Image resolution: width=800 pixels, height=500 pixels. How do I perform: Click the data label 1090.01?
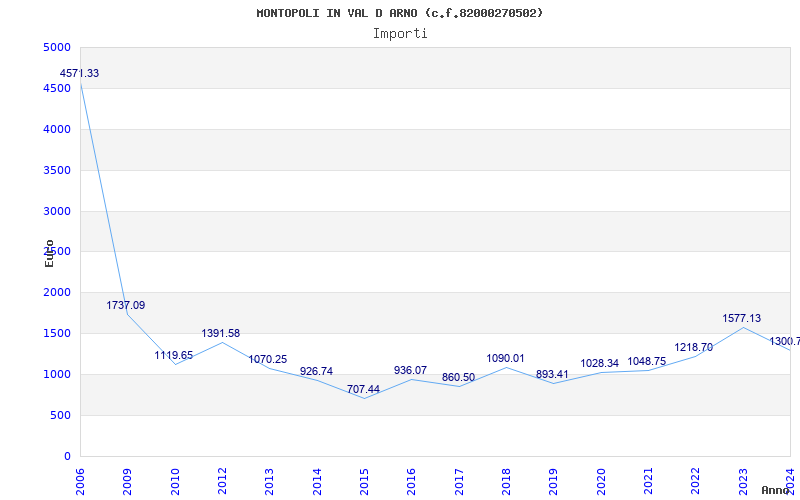pos(505,359)
